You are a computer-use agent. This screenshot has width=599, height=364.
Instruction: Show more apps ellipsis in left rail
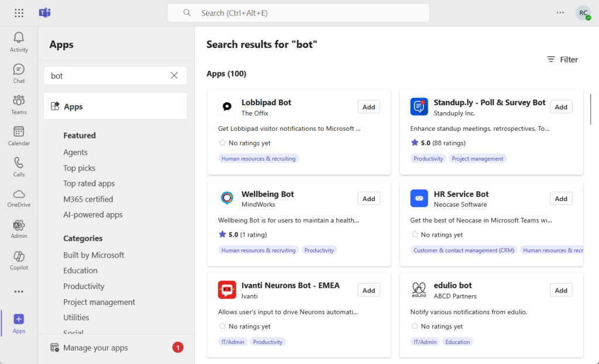[19, 292]
